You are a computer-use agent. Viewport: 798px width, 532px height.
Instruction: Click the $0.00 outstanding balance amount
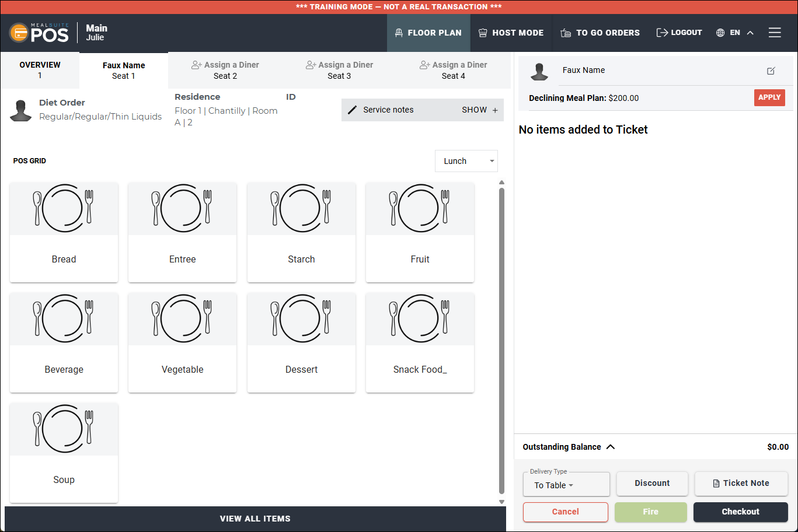[778, 447]
